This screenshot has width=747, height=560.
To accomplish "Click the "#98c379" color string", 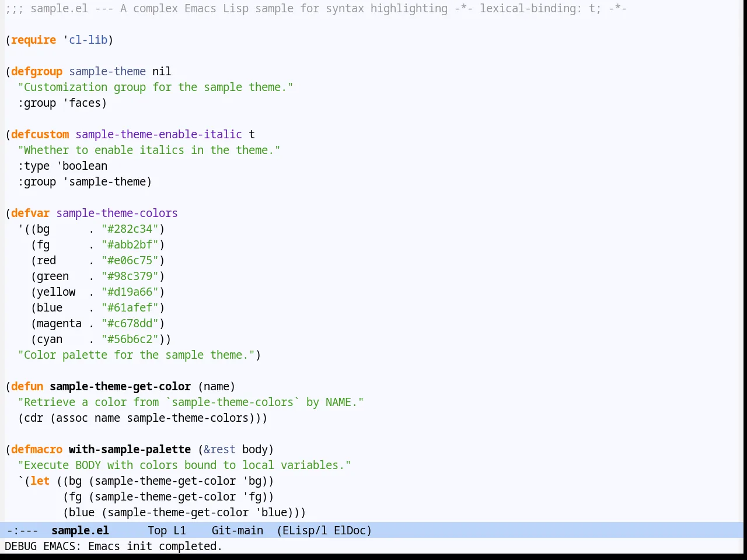I will pos(130,276).
